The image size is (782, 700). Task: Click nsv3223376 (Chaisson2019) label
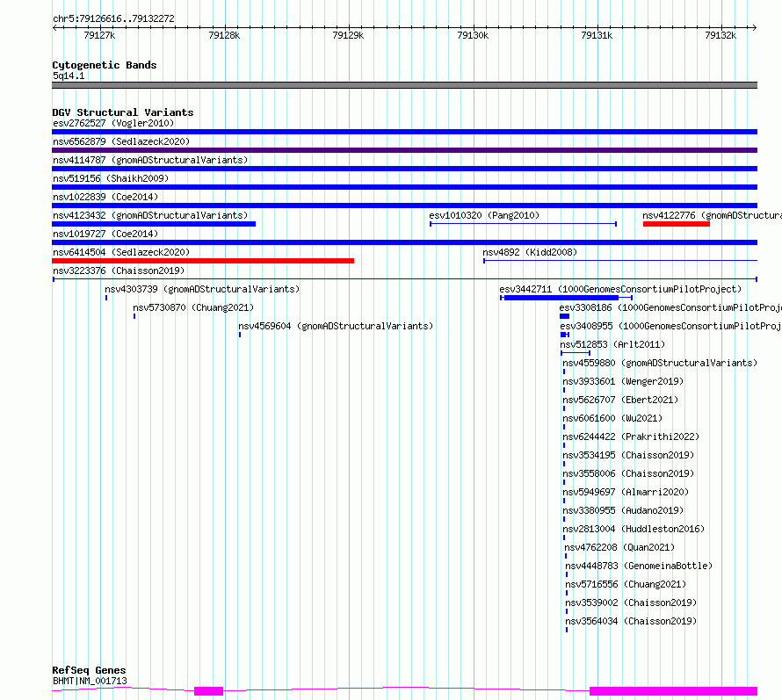(x=119, y=271)
